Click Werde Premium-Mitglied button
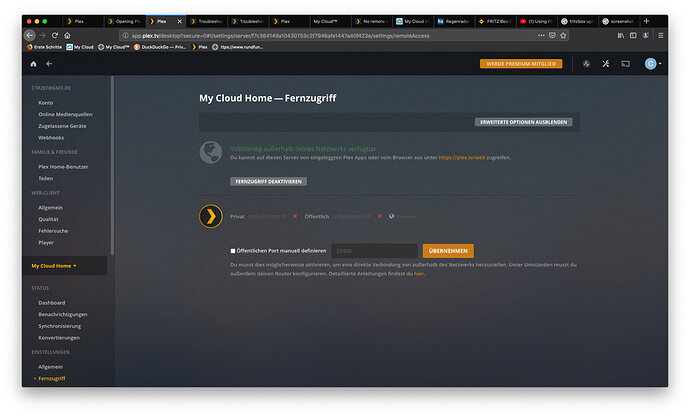Screen dimensions: 690x416 [521, 64]
